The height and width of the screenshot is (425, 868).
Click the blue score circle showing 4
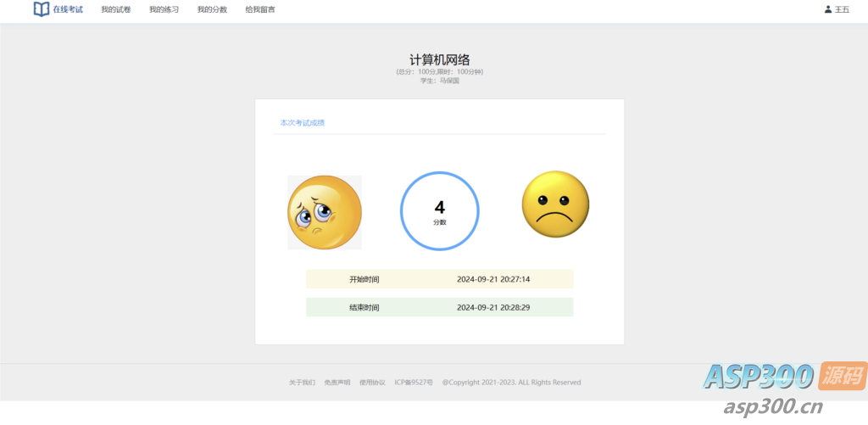(x=440, y=211)
